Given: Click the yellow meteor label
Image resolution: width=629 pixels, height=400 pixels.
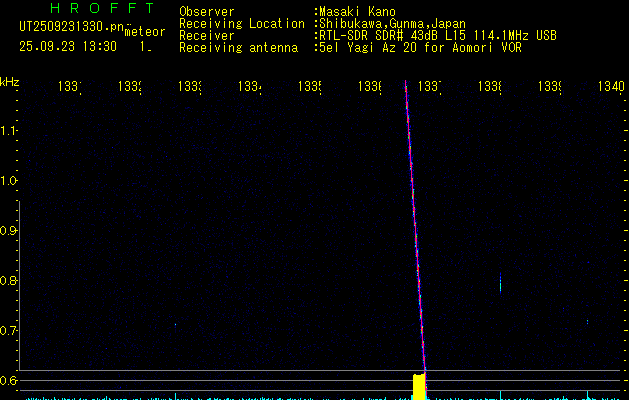Looking at the screenshot, I should (x=143, y=33).
